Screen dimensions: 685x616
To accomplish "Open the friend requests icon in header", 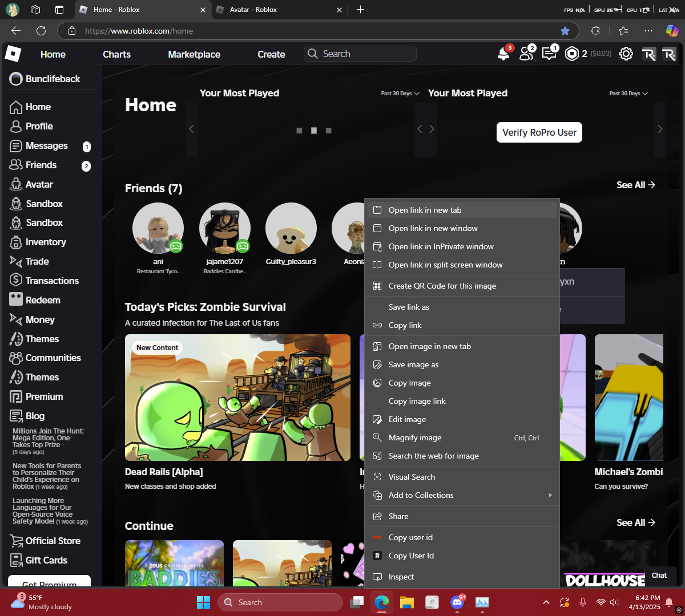I will (526, 54).
